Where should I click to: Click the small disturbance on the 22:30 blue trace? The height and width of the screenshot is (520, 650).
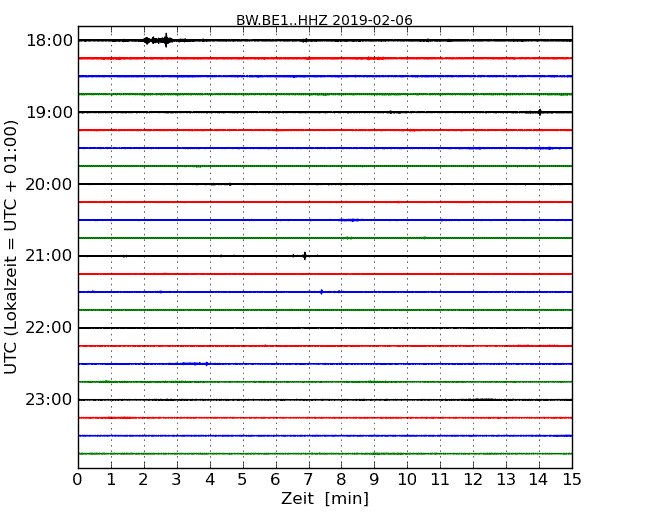196,364
